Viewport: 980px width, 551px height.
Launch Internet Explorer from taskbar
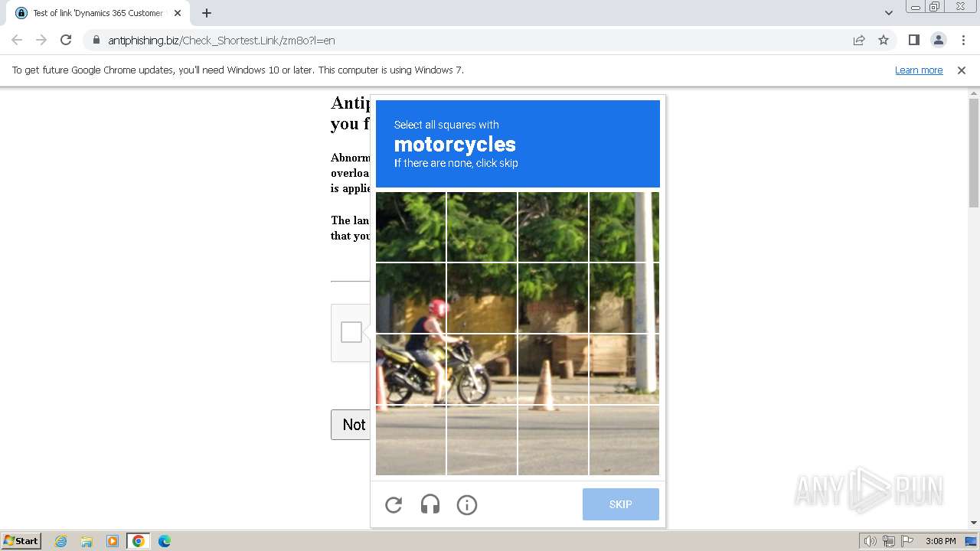61,541
